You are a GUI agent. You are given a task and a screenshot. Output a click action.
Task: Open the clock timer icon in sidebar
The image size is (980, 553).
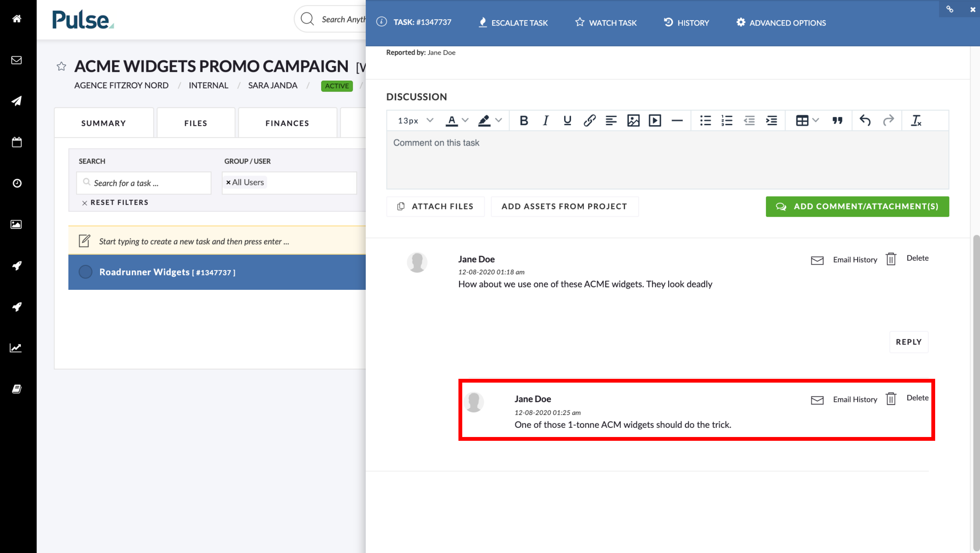point(17,183)
